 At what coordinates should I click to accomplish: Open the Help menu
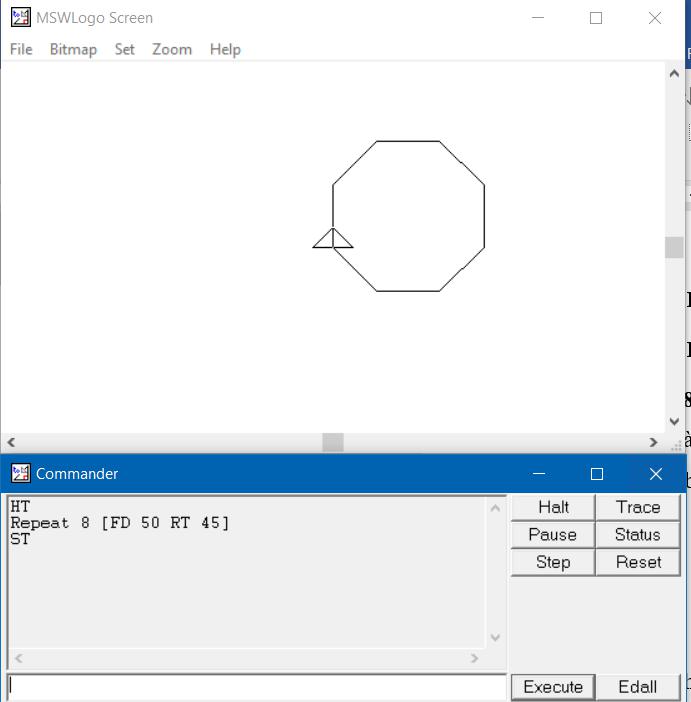point(225,49)
